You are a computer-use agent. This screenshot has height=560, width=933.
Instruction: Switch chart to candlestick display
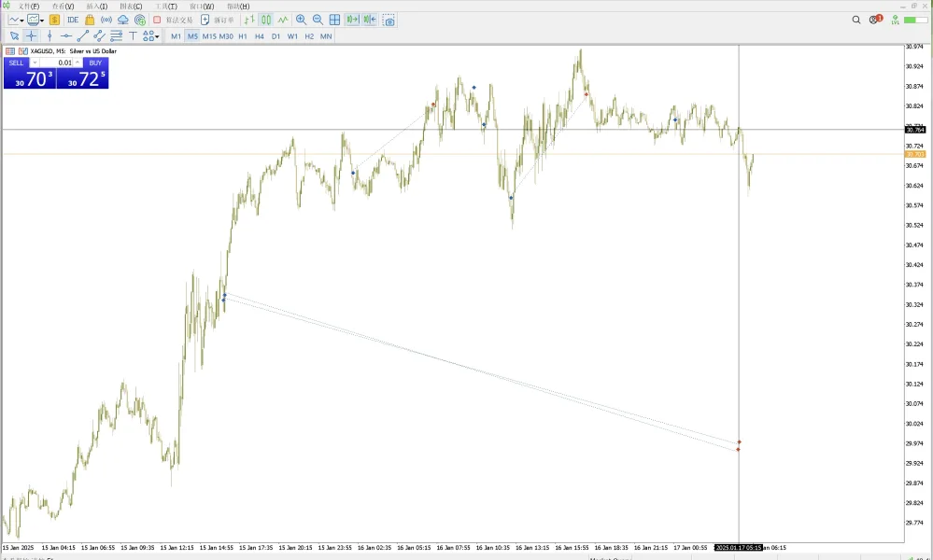pos(266,20)
